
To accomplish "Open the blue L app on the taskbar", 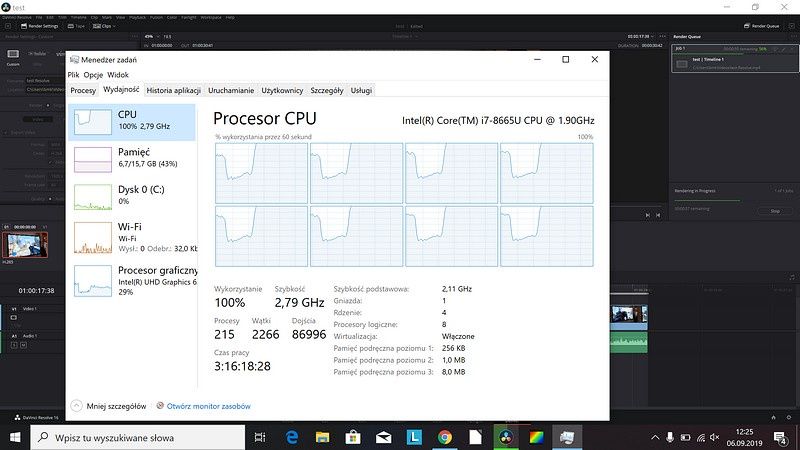I will point(414,437).
